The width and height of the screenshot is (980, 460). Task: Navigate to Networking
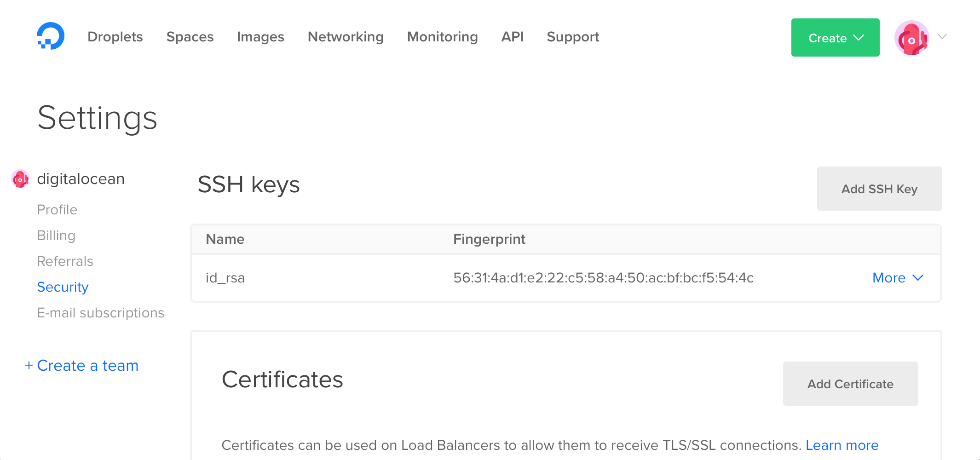346,37
